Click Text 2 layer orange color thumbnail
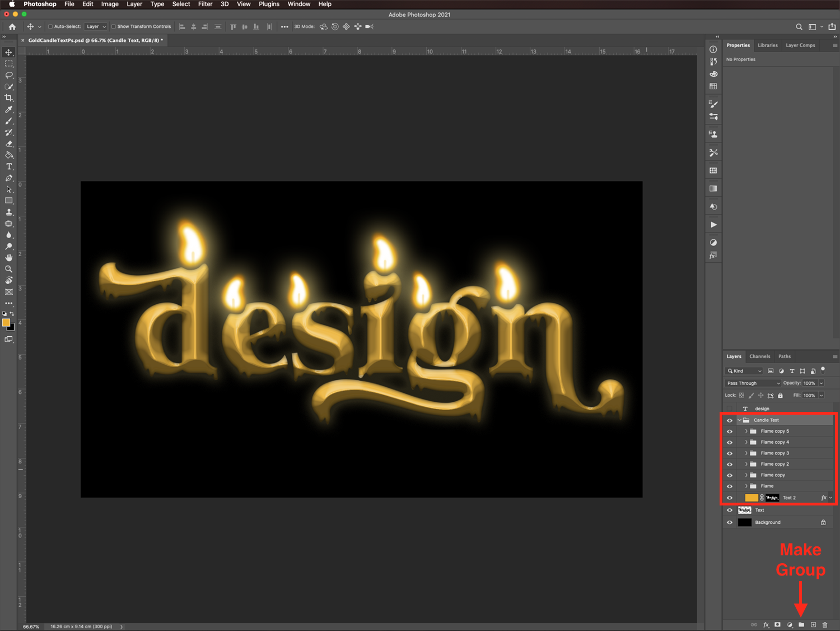This screenshot has width=840, height=631. click(x=752, y=498)
